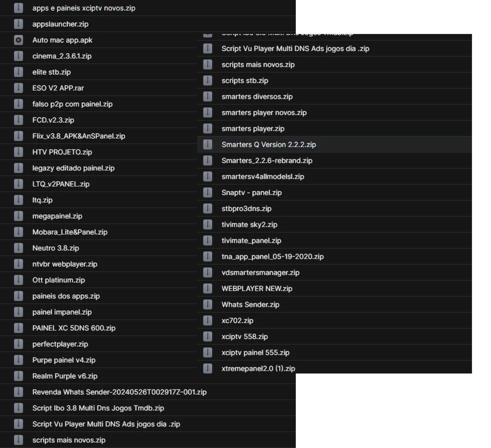Click the file name Flix_v3.8_APK&AnSPanel.zip
The image size is (491, 448).
pos(79,136)
